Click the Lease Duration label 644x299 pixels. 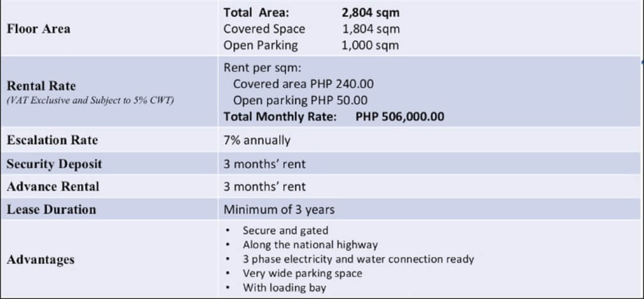[52, 210]
